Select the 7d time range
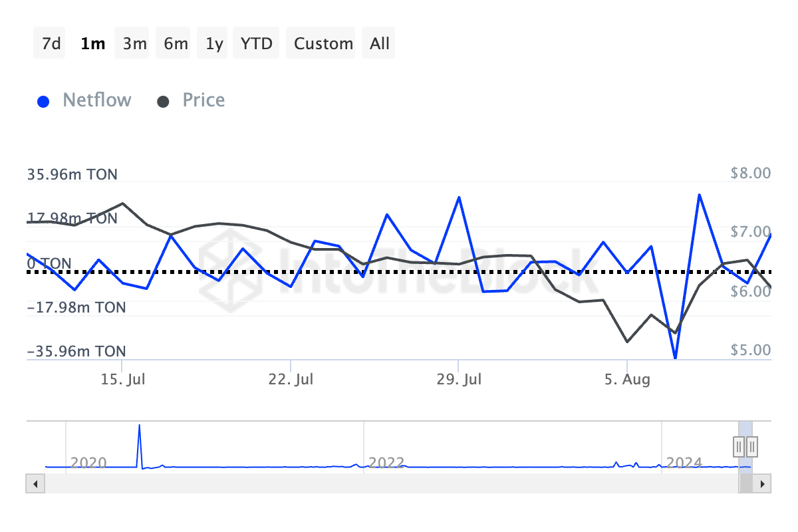This screenshot has height=532, width=798. point(51,44)
